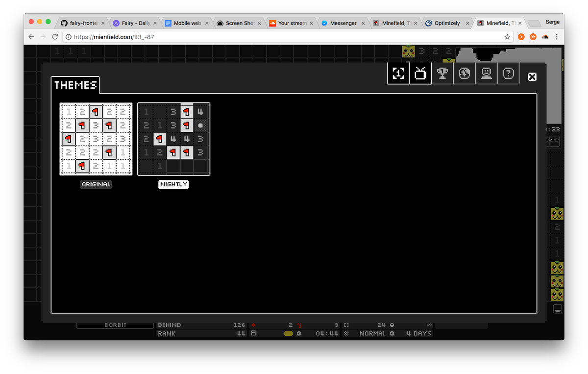Click the orange play extension icon
This screenshot has height=374, width=588.
tap(521, 37)
